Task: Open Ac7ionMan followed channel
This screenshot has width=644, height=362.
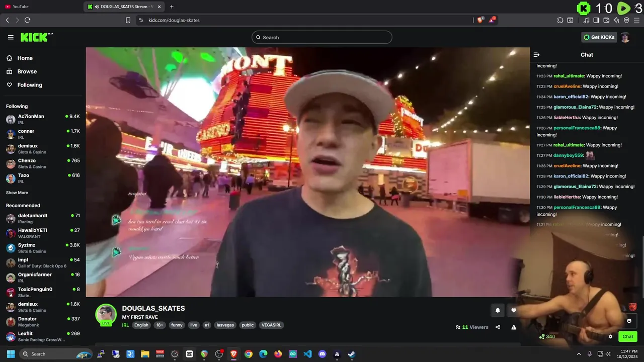Action: (43, 119)
